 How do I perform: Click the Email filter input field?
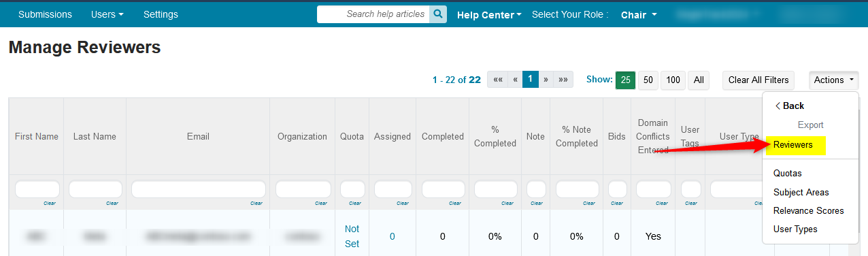click(x=198, y=189)
